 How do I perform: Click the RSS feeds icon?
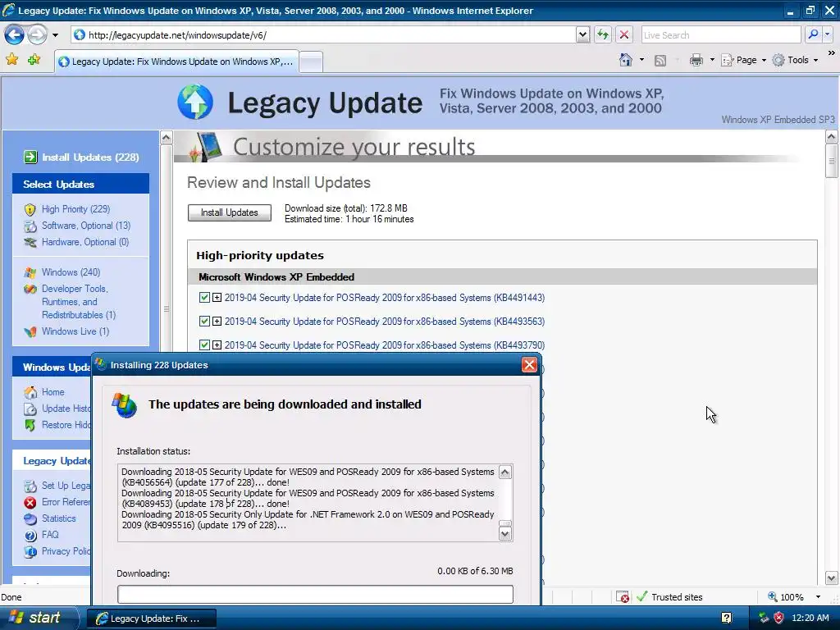(x=660, y=61)
